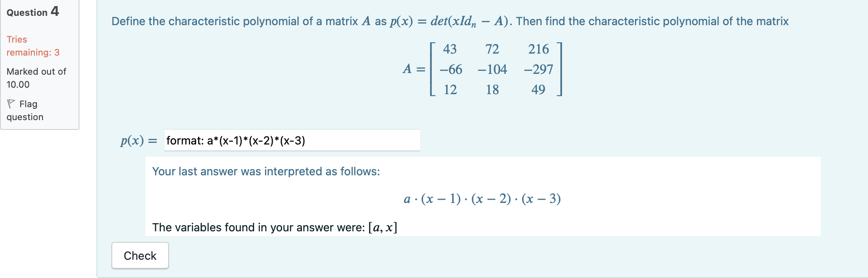Click inside the p(x) answer field
868x278 pixels.
(292, 141)
